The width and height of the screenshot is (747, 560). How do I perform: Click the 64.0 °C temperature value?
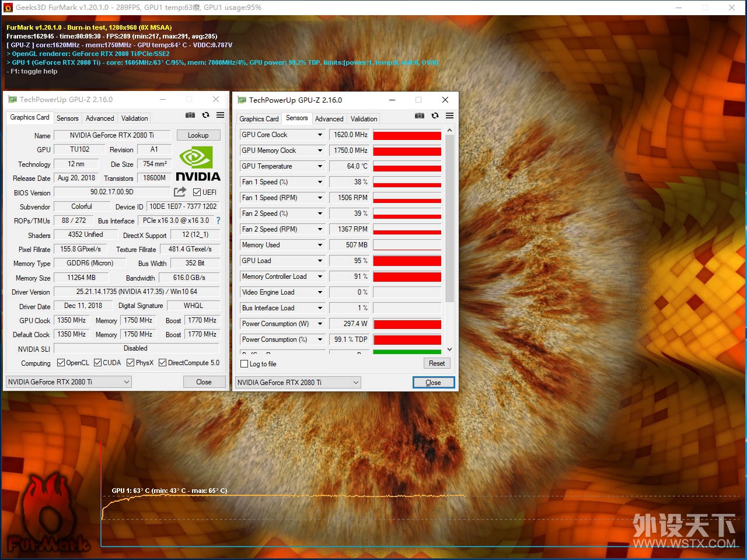[350, 166]
